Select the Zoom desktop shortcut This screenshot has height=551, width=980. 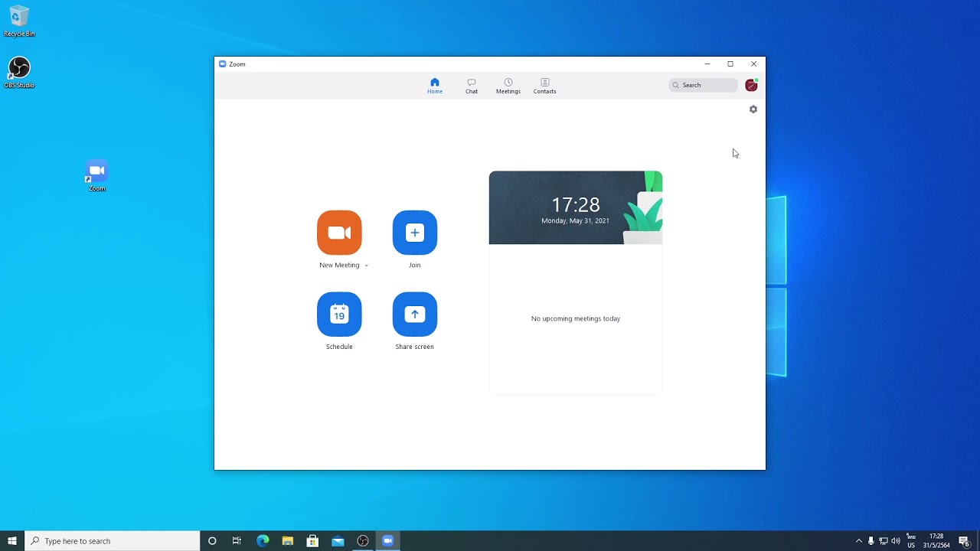click(x=96, y=176)
